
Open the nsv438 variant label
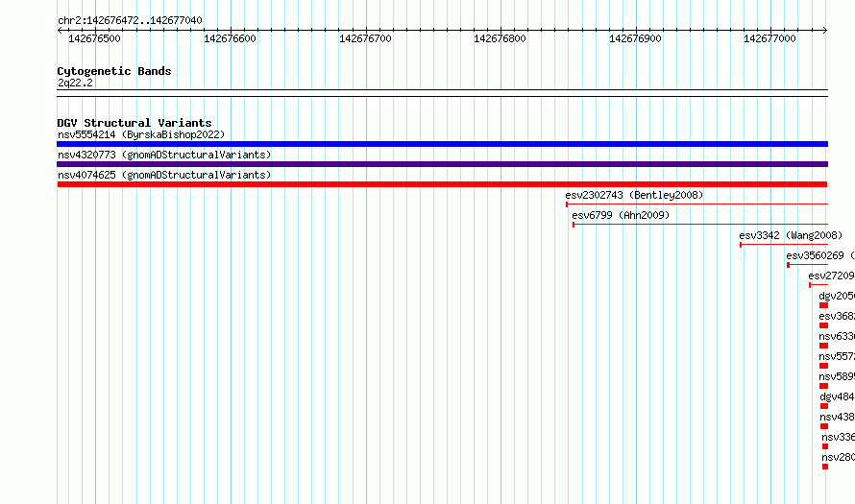pos(837,417)
